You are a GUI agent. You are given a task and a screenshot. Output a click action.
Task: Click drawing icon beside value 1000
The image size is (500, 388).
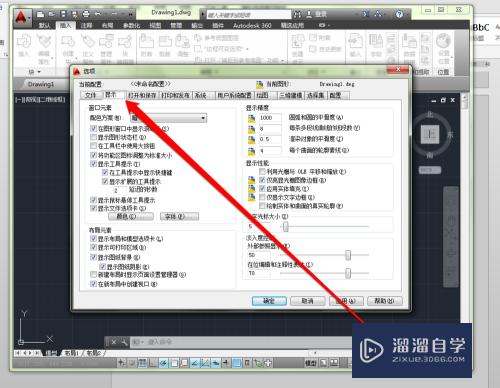point(251,118)
